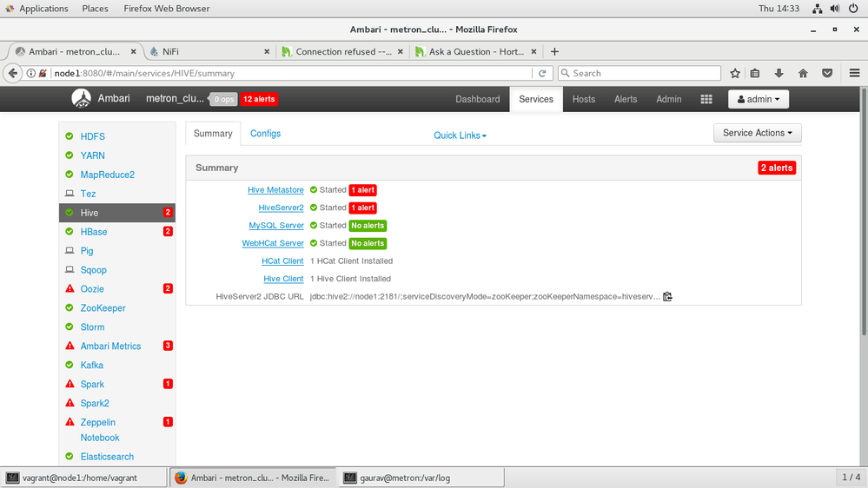Screen dimensions: 868x488
Task: Open admin user dropdown
Action: click(x=759, y=99)
